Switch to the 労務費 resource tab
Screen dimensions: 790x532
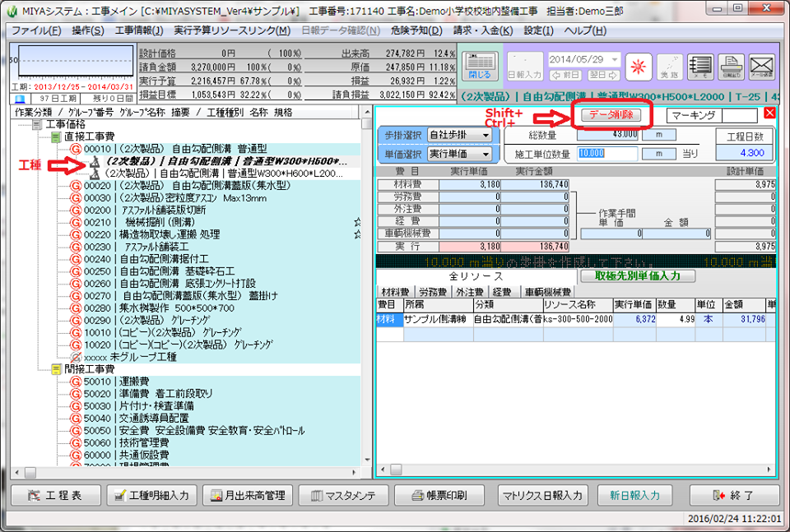coord(433,292)
